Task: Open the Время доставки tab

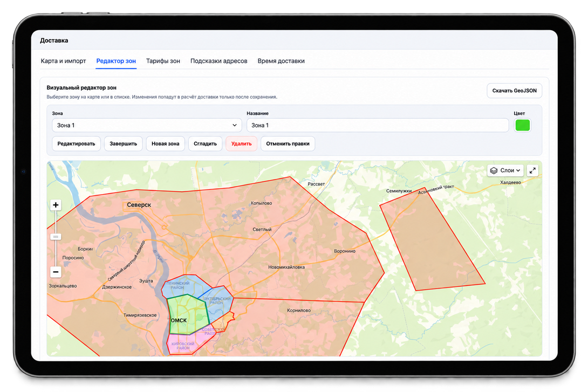Action: click(x=281, y=61)
